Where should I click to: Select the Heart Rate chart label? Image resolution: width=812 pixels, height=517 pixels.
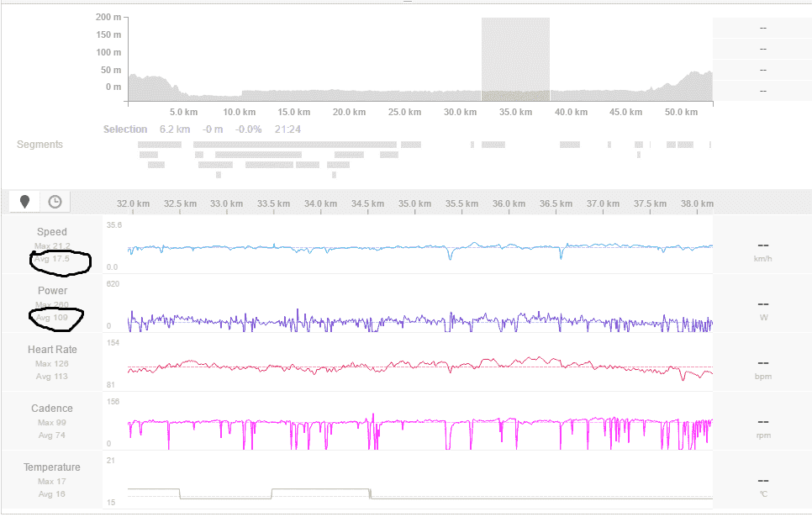(52, 350)
